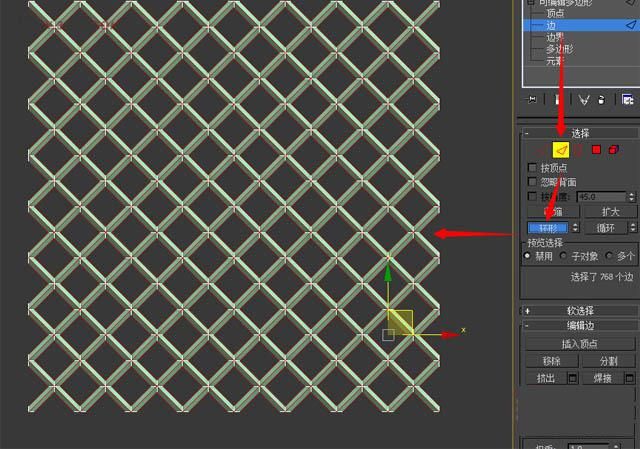Open Configure Modifier Sets icon
This screenshot has height=449, width=640.
click(627, 100)
